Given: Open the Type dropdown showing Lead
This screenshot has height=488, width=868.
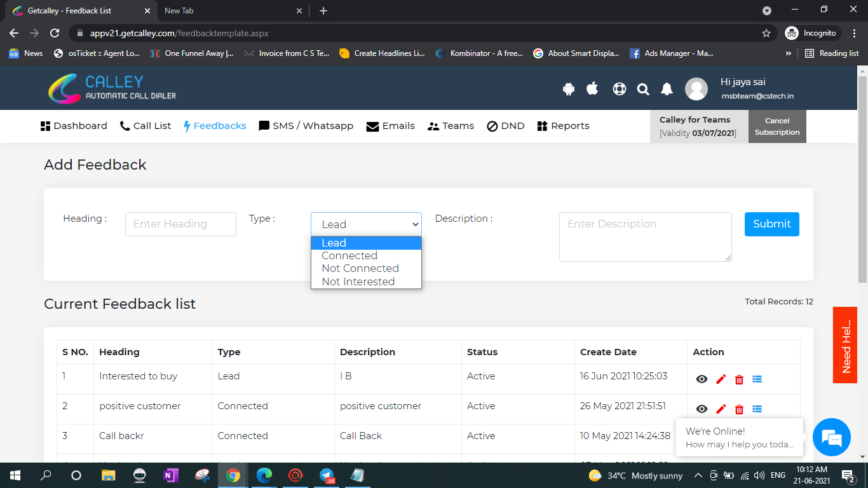Looking at the screenshot, I should click(x=366, y=224).
